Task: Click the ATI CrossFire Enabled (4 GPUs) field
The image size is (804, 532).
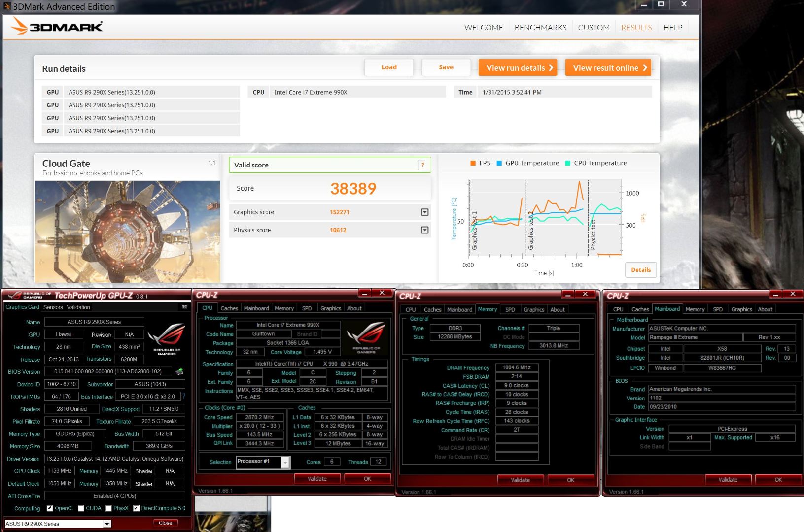Action: pyautogui.click(x=114, y=496)
